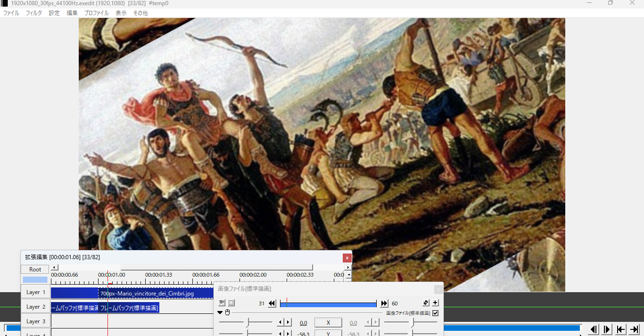Click the Root scene button
Screen dimensions: 644x336
click(x=35, y=270)
